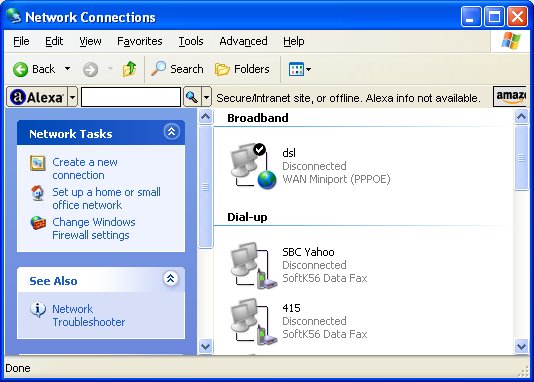Click the Search magnifier icon
Screen dimensions: 534x382
coord(158,69)
